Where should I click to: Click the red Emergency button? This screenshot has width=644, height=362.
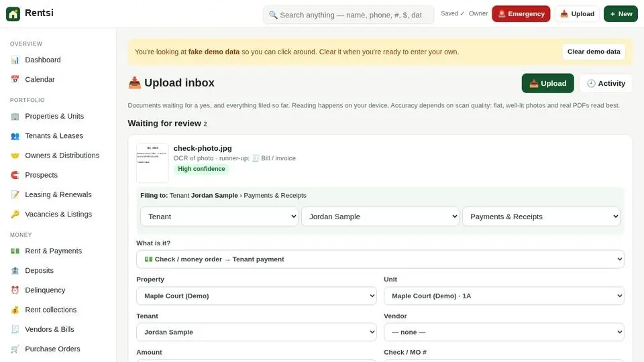click(521, 14)
